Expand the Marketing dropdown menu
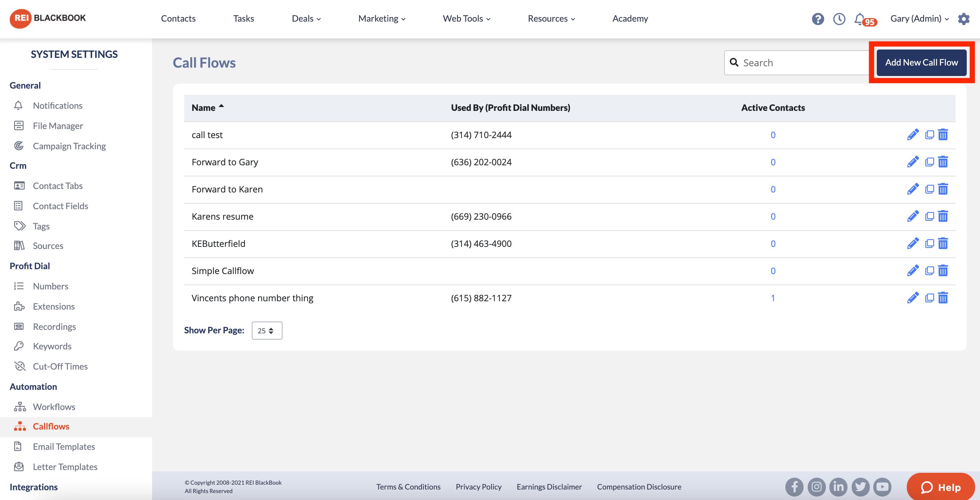The height and width of the screenshot is (500, 980). (382, 18)
